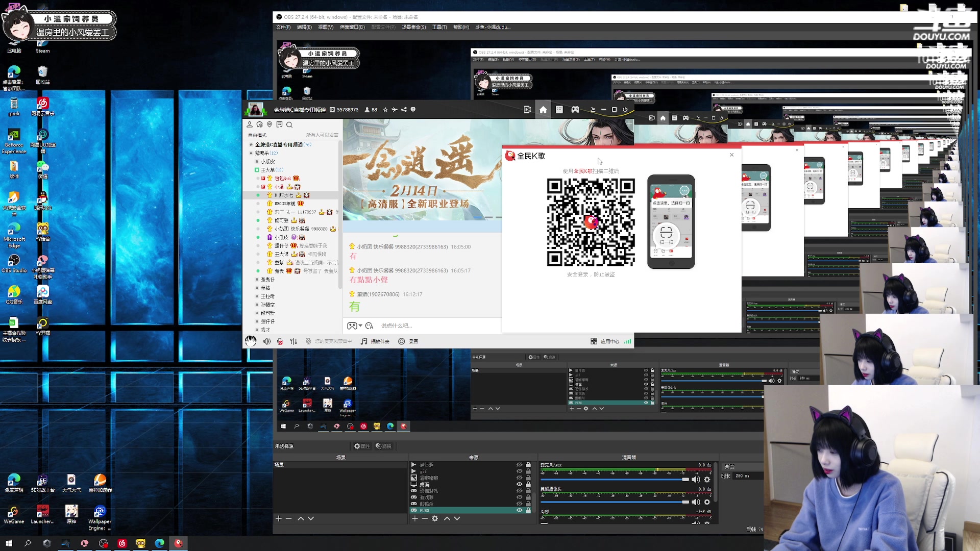This screenshot has height=551, width=980.
Task: Toggle visibility of 游戏源 source
Action: [520, 497]
